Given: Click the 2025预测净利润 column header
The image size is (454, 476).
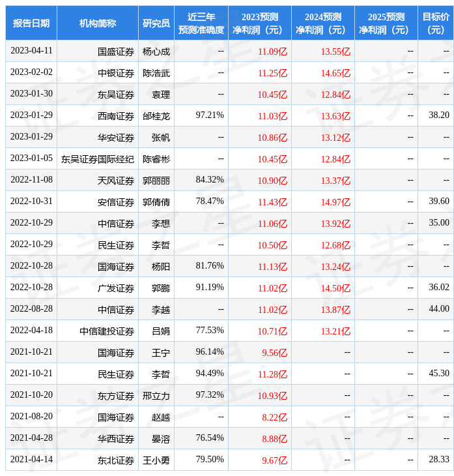Looking at the screenshot, I should tap(386, 23).
